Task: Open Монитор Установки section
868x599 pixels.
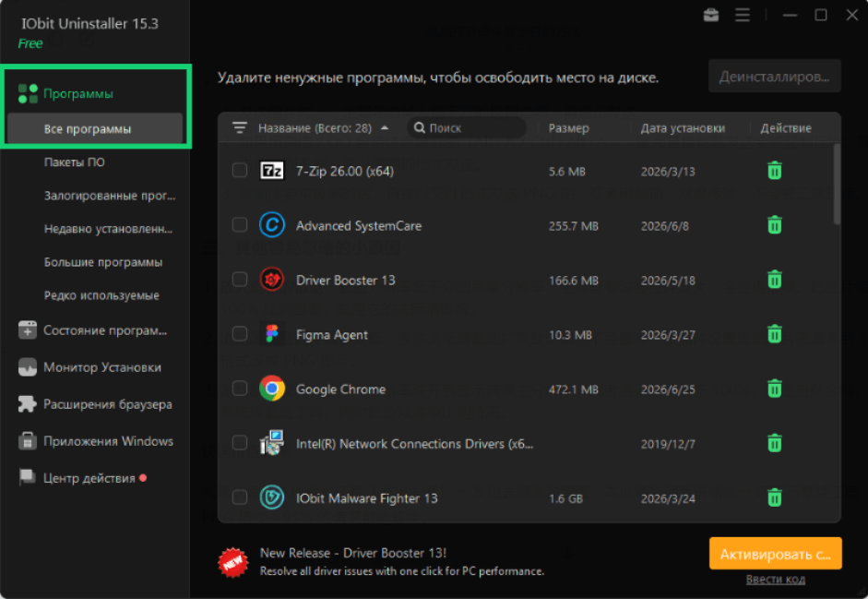Action: (x=102, y=367)
